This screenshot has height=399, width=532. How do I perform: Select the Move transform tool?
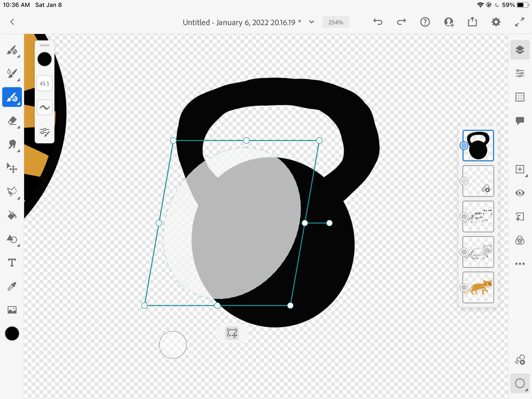[12, 168]
